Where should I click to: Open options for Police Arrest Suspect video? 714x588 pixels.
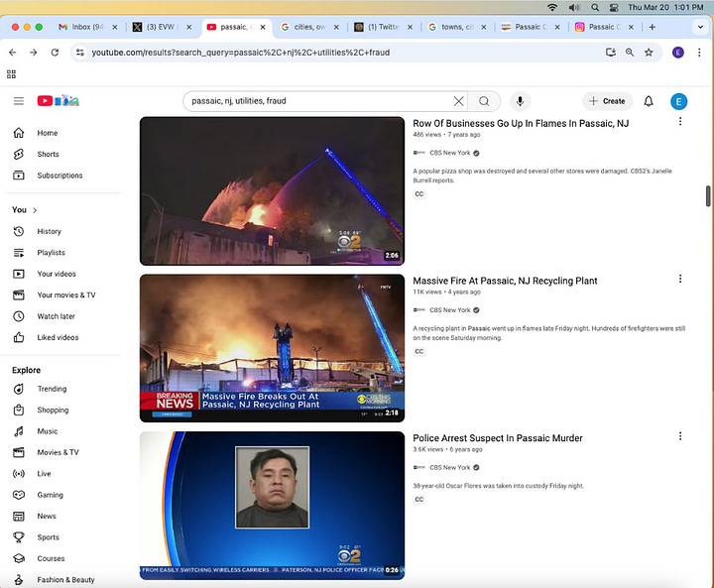pos(680,436)
